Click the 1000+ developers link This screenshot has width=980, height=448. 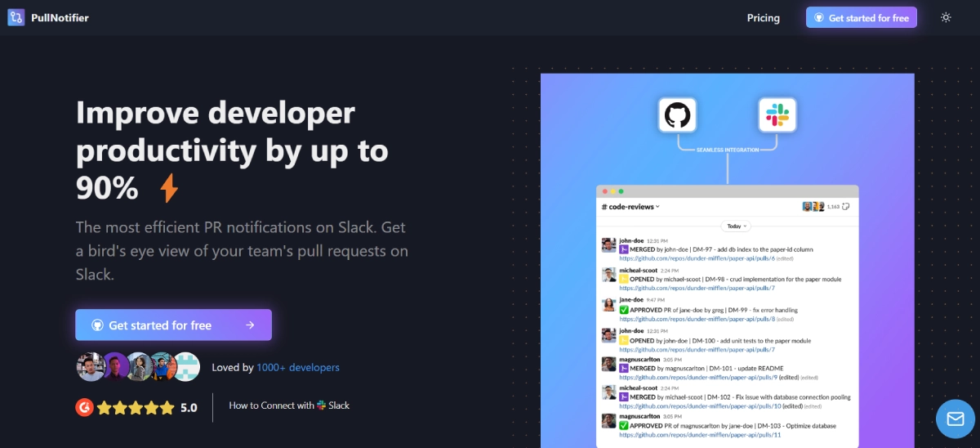297,368
